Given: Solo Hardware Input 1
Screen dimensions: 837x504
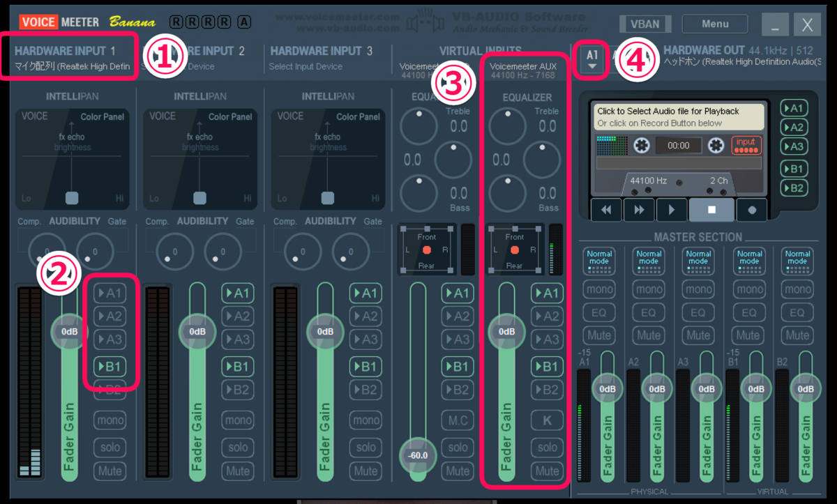Looking at the screenshot, I should [110, 447].
